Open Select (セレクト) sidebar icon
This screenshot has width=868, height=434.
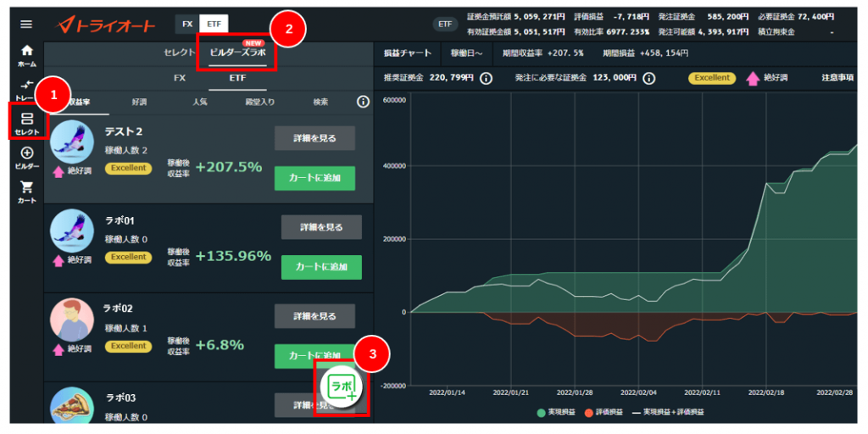pyautogui.click(x=26, y=124)
